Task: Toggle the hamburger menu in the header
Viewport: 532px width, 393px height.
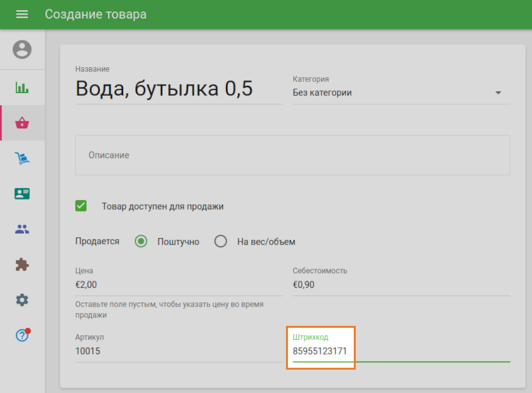Action: 22,14
